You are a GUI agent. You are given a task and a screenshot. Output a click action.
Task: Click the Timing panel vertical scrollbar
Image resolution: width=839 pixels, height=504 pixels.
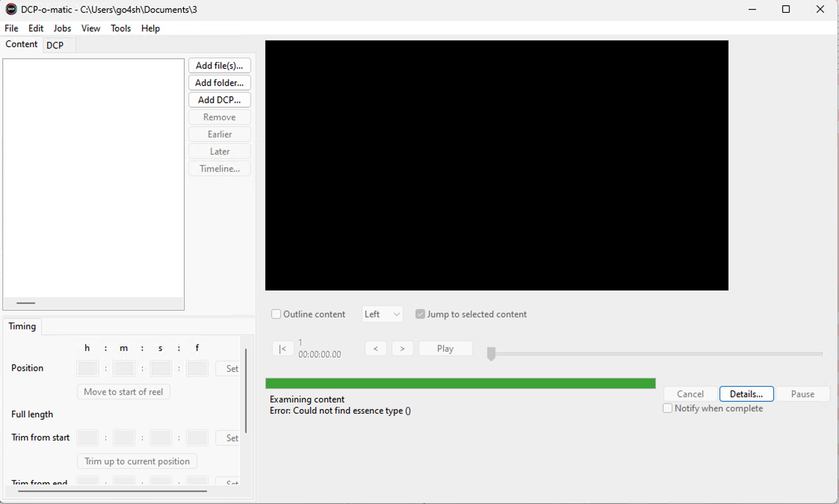point(246,390)
